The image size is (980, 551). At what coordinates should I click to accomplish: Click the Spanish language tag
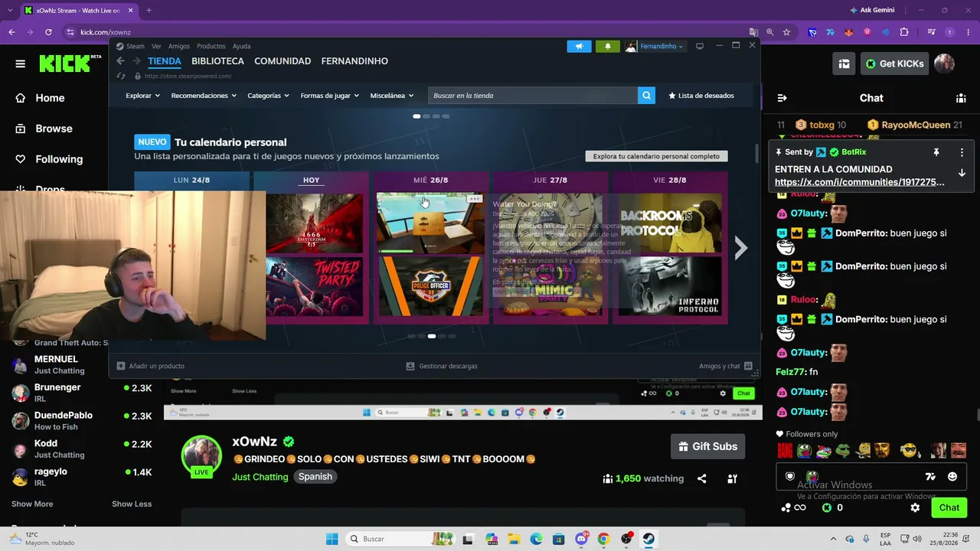(315, 477)
